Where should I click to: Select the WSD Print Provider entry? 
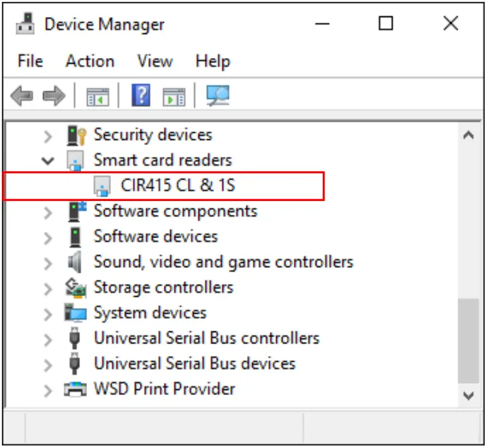[164, 389]
